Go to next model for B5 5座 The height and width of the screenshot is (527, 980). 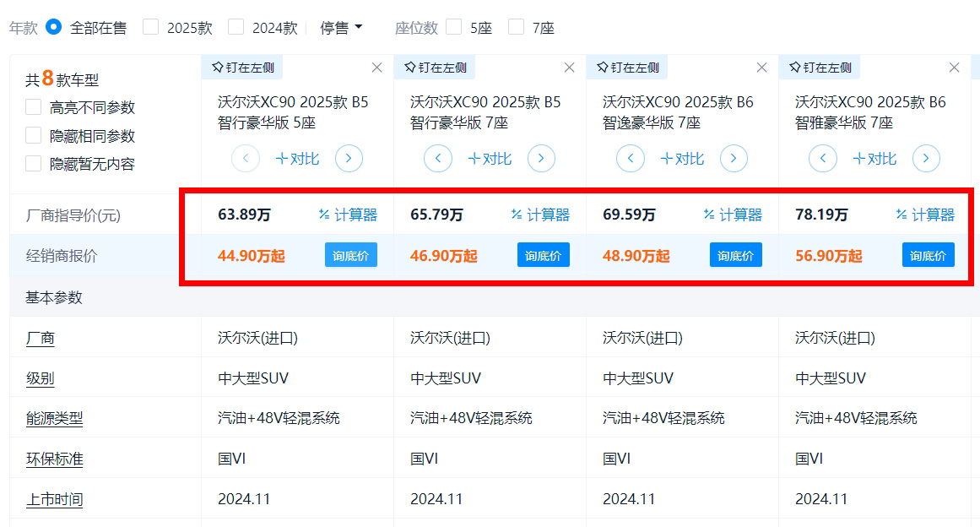[x=349, y=158]
